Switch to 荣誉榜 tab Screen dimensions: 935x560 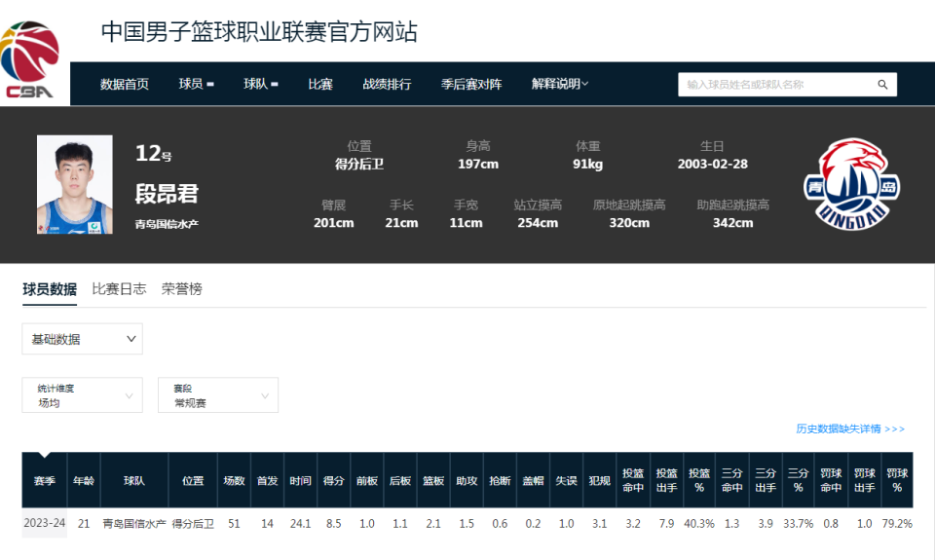[x=182, y=289]
